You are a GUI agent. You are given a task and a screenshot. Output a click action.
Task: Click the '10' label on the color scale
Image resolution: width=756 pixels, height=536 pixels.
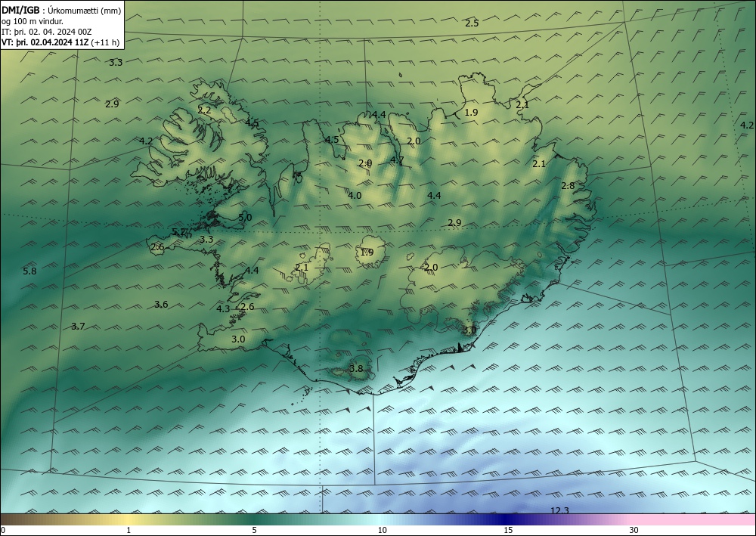[x=382, y=530]
